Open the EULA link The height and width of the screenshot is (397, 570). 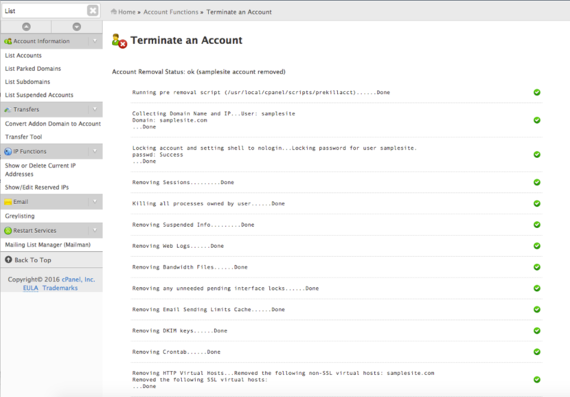(31, 288)
